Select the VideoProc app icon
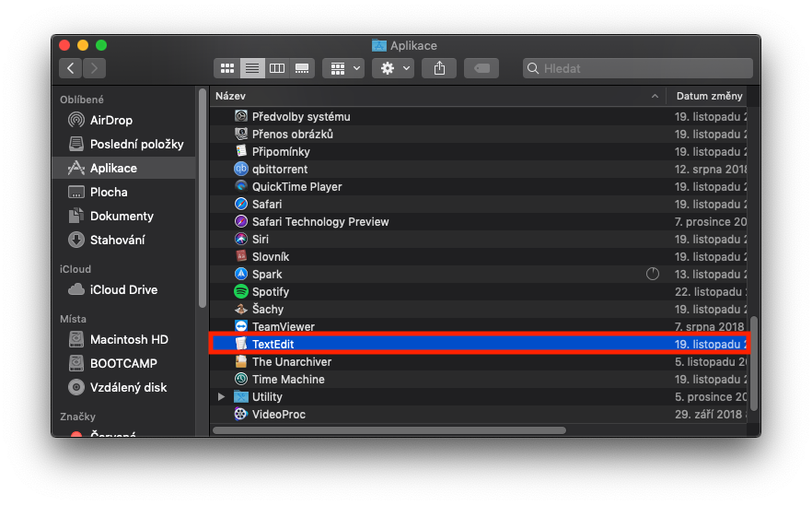The height and width of the screenshot is (505, 812). point(241,414)
